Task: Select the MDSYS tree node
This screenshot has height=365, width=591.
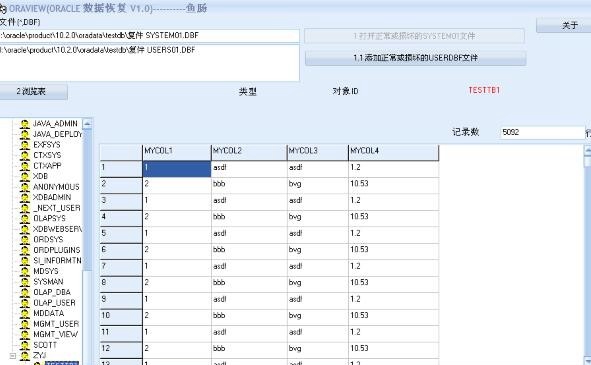Action: (x=46, y=271)
